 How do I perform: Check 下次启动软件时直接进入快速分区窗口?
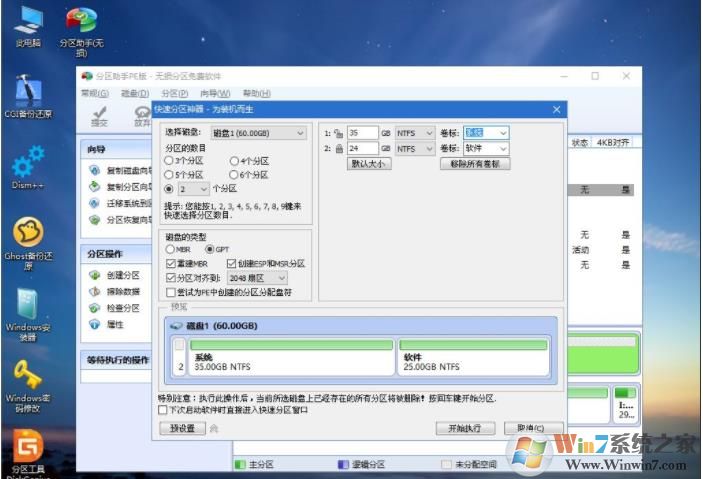pyautogui.click(x=163, y=410)
